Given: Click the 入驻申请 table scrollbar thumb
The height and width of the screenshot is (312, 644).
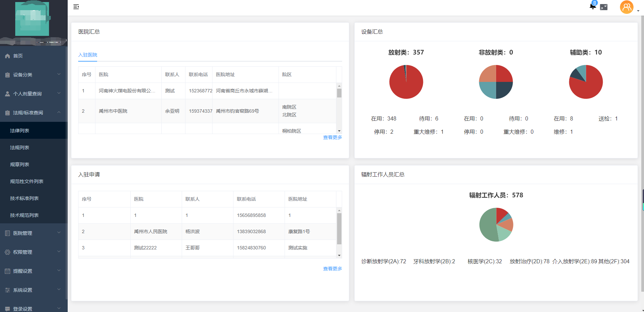Looking at the screenshot, I should click(x=339, y=228).
